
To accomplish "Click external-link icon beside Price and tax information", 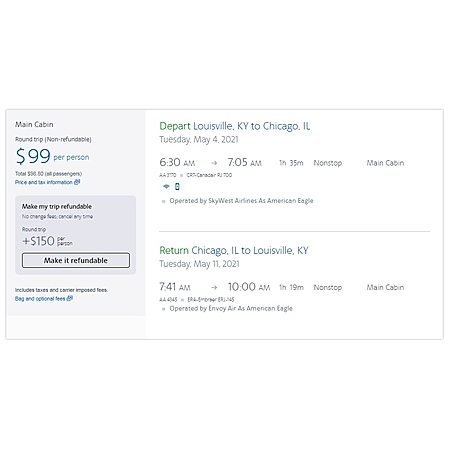I will click(x=77, y=182).
